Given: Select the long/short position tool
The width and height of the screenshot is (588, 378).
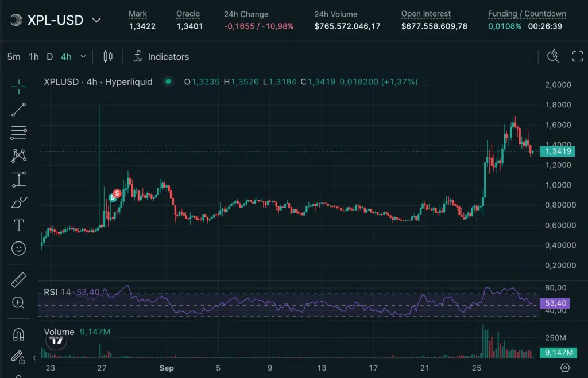Looking at the screenshot, I should click(18, 179).
